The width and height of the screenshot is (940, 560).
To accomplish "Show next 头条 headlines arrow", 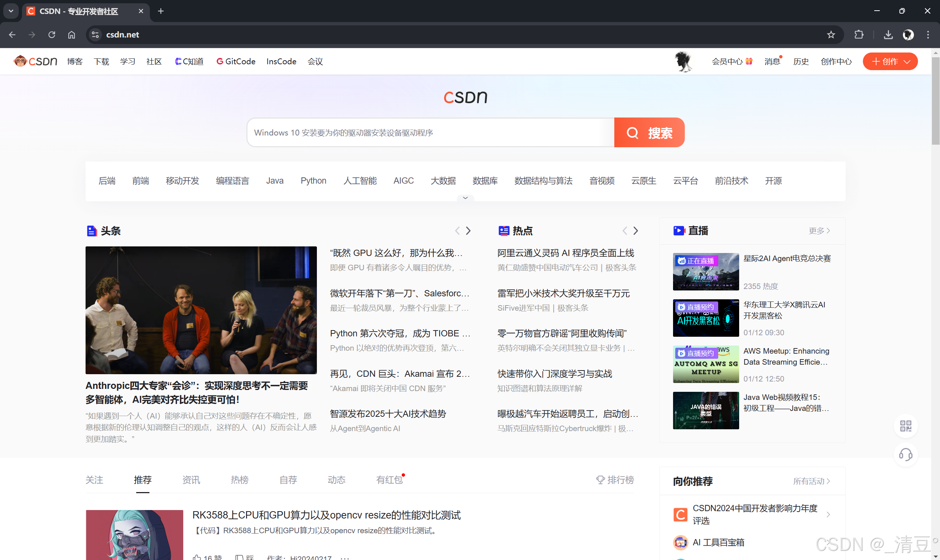I will [468, 231].
